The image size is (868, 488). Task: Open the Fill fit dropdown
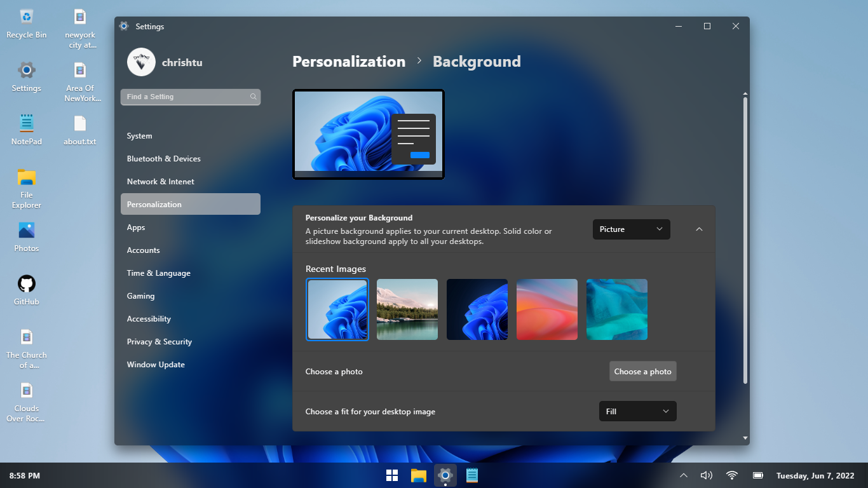pyautogui.click(x=637, y=411)
